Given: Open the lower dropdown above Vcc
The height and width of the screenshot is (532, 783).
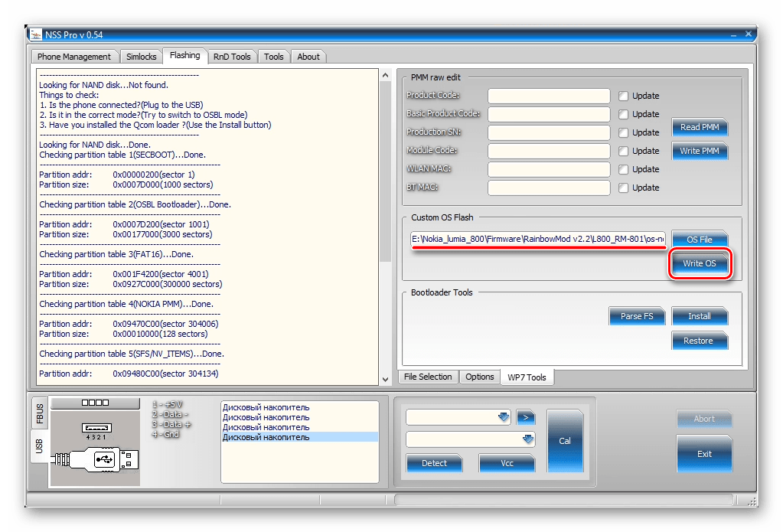Looking at the screenshot, I should [x=527, y=439].
